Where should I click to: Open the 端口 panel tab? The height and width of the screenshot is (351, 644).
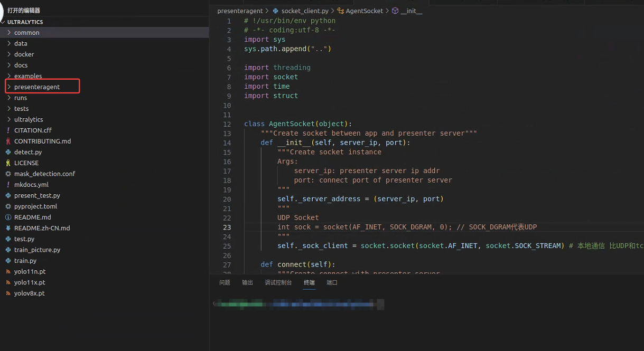(332, 282)
